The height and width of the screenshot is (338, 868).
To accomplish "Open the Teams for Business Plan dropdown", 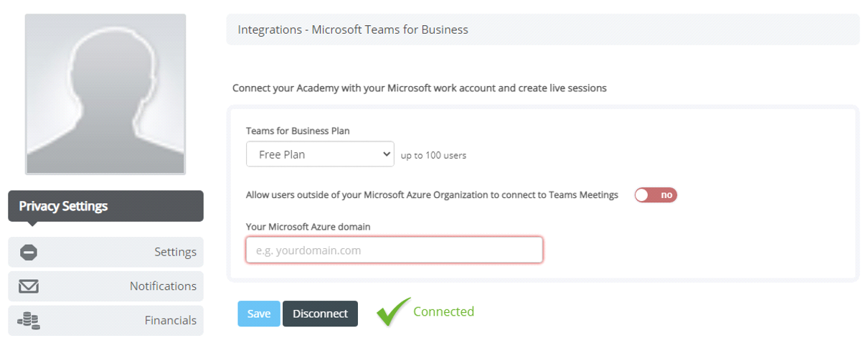I will point(320,154).
